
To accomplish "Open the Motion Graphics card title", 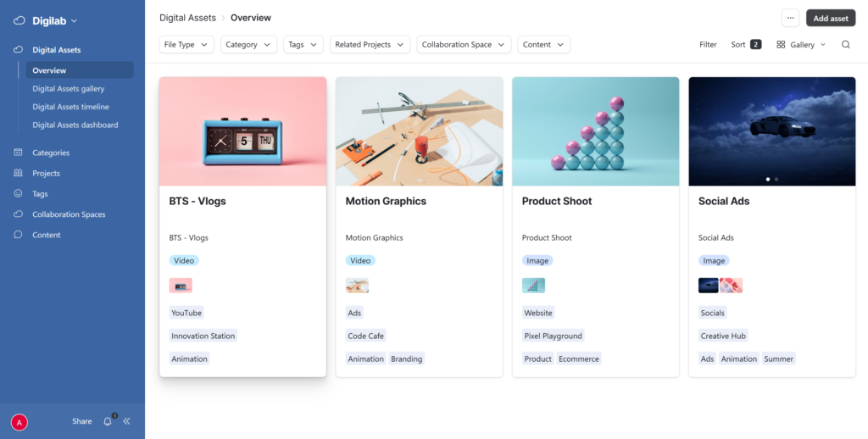I will [x=386, y=201].
